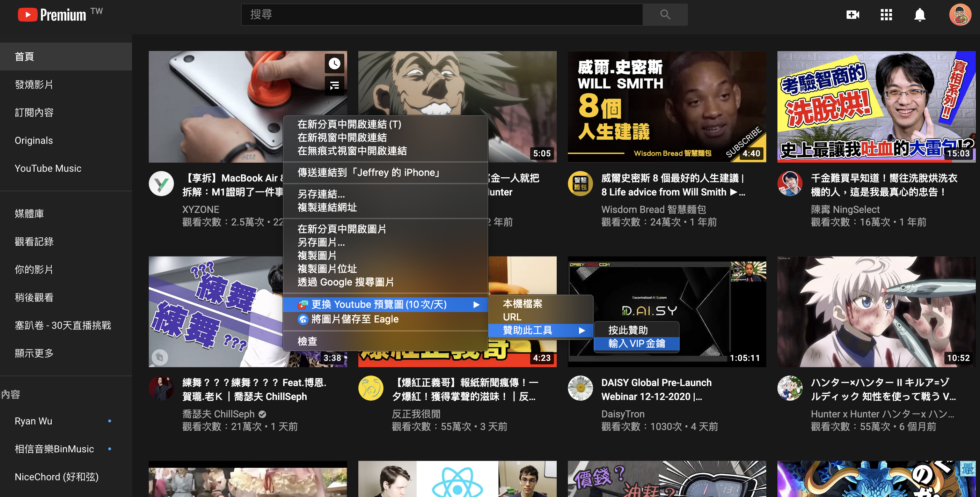Open the Killua anime thumbnail
980x497 pixels.
(876, 311)
